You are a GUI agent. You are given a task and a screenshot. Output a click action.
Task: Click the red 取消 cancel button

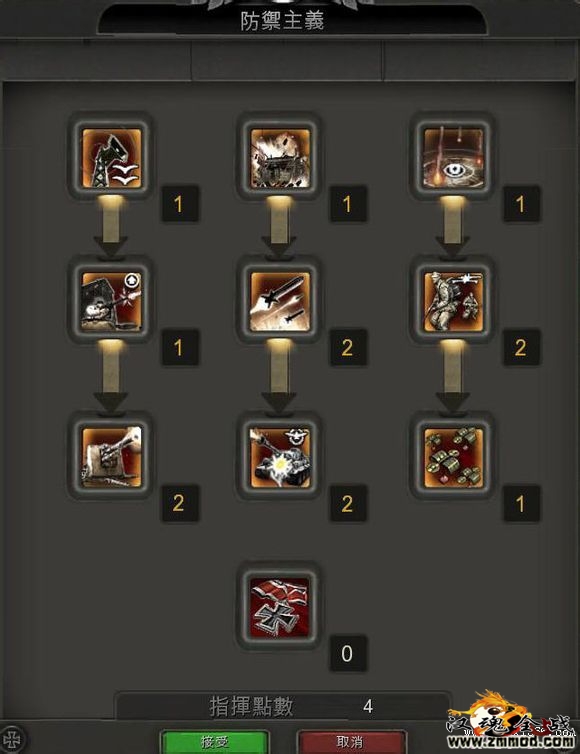(351, 741)
